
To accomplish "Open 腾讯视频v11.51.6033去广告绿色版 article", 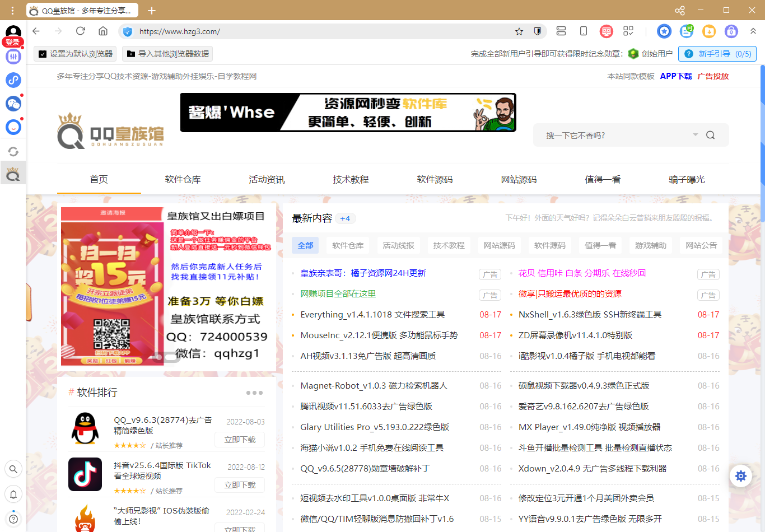I will pos(366,407).
